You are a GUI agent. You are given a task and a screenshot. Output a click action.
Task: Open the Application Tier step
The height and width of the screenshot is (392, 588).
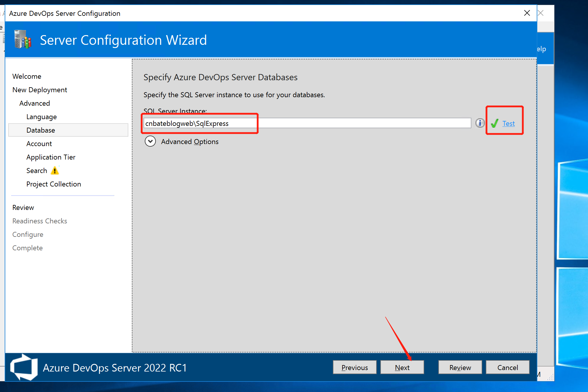[x=51, y=157]
